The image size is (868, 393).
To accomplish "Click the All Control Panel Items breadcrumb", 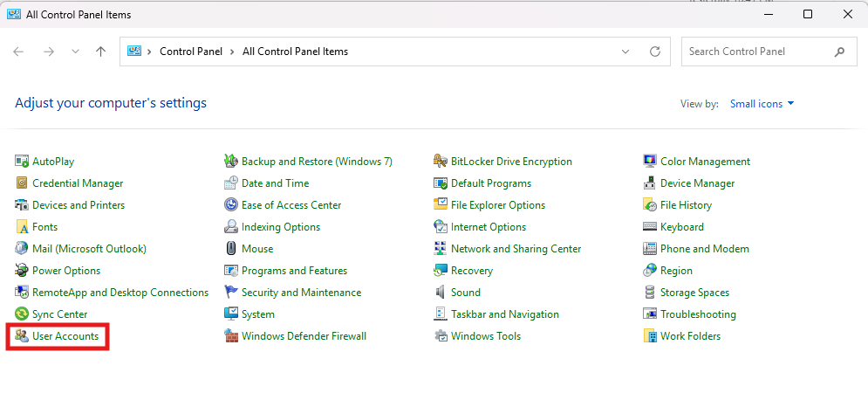I will click(x=295, y=52).
